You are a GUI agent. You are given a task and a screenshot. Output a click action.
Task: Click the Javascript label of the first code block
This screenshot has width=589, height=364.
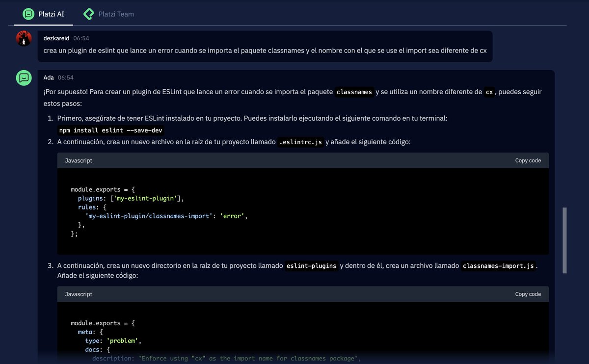coord(79,160)
